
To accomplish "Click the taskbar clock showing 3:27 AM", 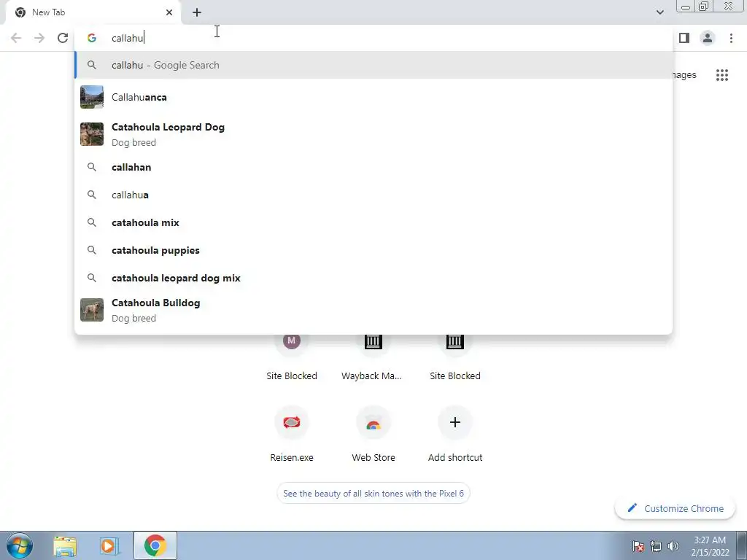I will pos(710,546).
